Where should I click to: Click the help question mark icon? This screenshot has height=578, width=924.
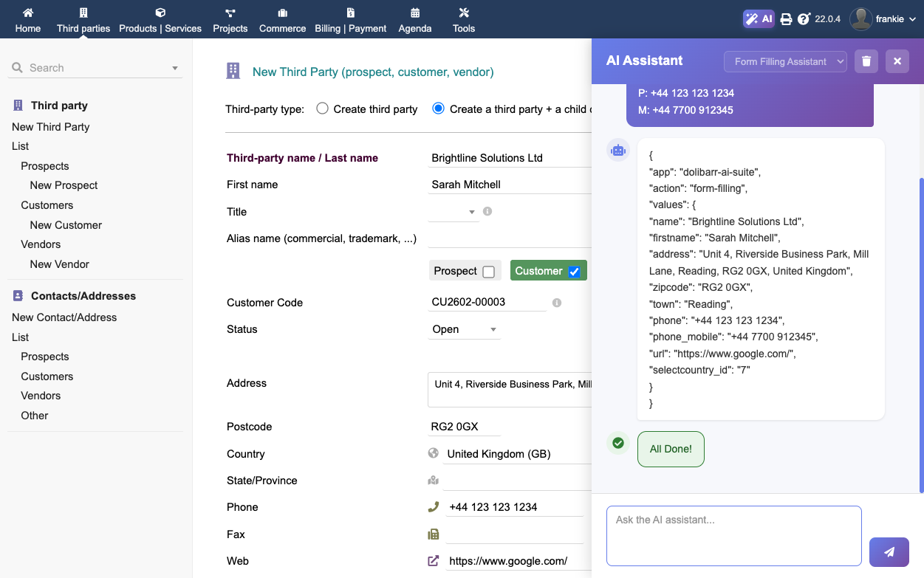click(804, 19)
